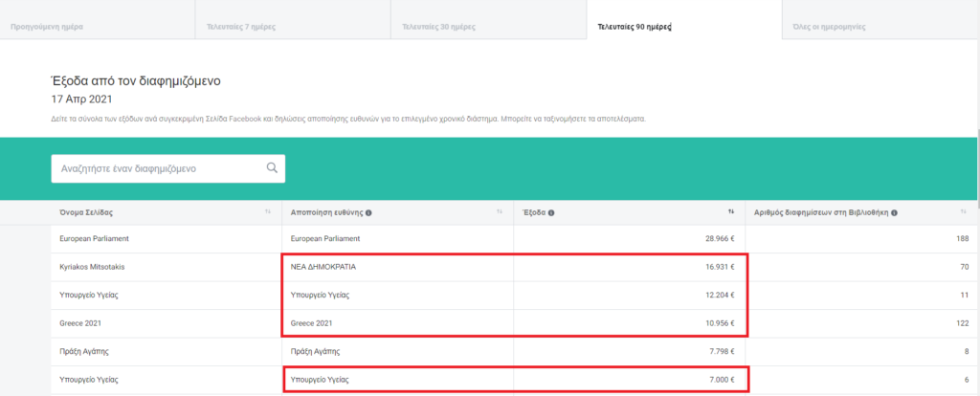Viewport: 980px width, 396px height.
Task: Open Υπουργείο Υγείας page with 7.000 €
Action: [88, 379]
